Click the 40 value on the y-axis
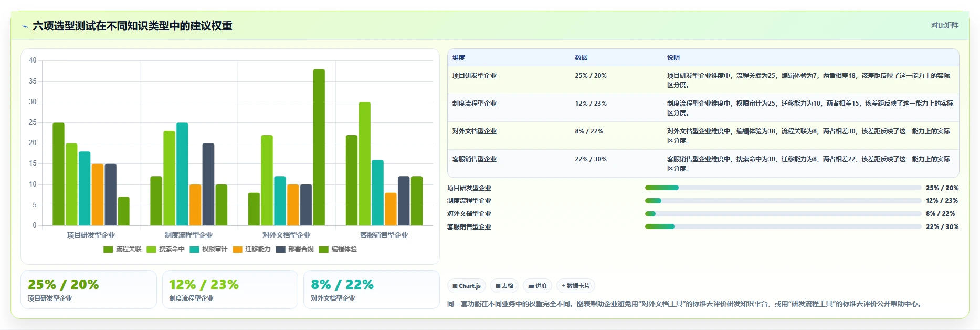The image size is (980, 330). pyautogui.click(x=33, y=60)
